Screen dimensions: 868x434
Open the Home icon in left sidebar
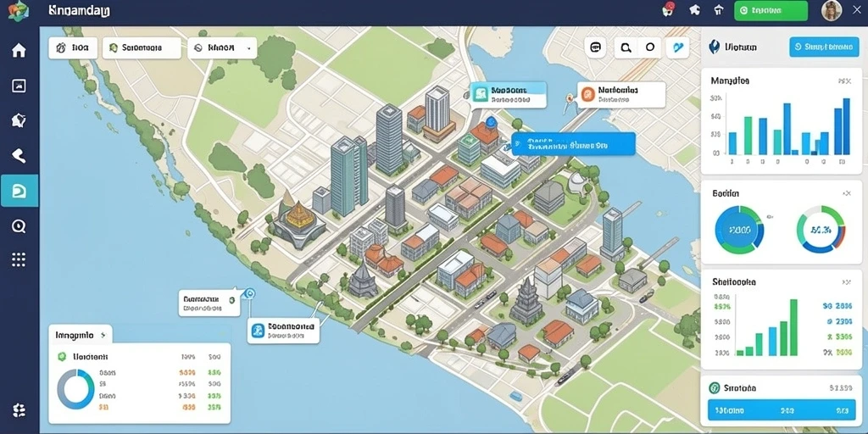pyautogui.click(x=19, y=50)
